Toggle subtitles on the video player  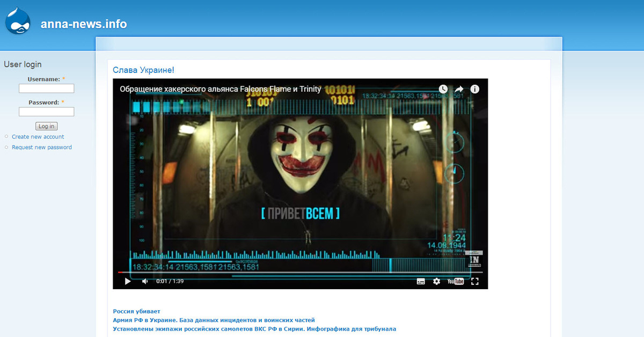[421, 281]
